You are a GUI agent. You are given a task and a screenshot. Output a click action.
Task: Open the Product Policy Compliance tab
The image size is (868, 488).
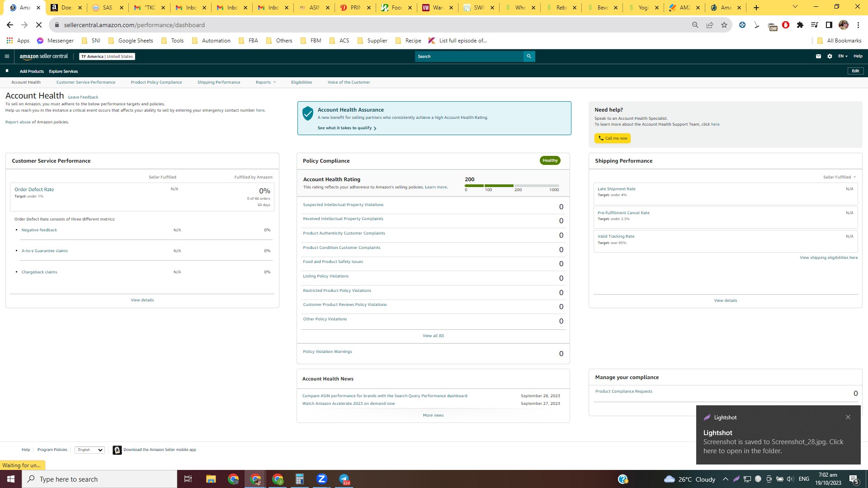click(x=156, y=82)
